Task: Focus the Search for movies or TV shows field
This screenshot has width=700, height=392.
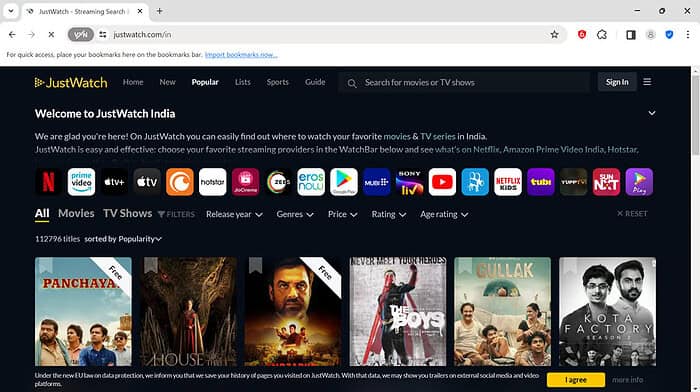Action: (464, 83)
